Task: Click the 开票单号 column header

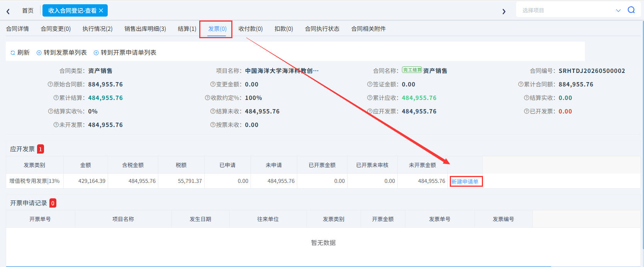Action: tap(40, 219)
